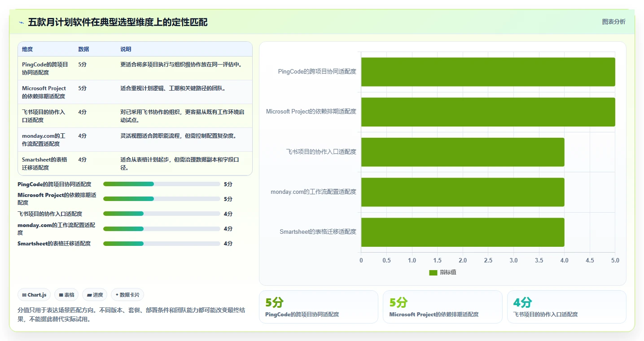Click the chart icon beside the page title
This screenshot has height=341, width=644.
21,22
